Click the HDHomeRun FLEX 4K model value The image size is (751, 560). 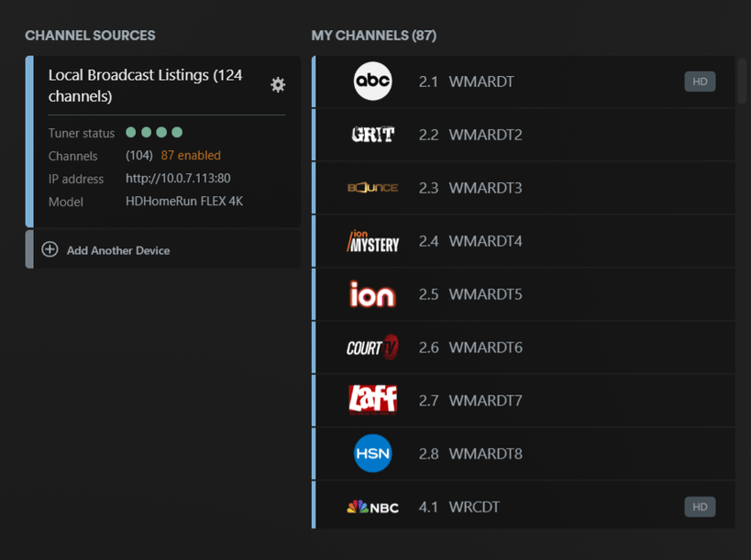pyautogui.click(x=184, y=201)
